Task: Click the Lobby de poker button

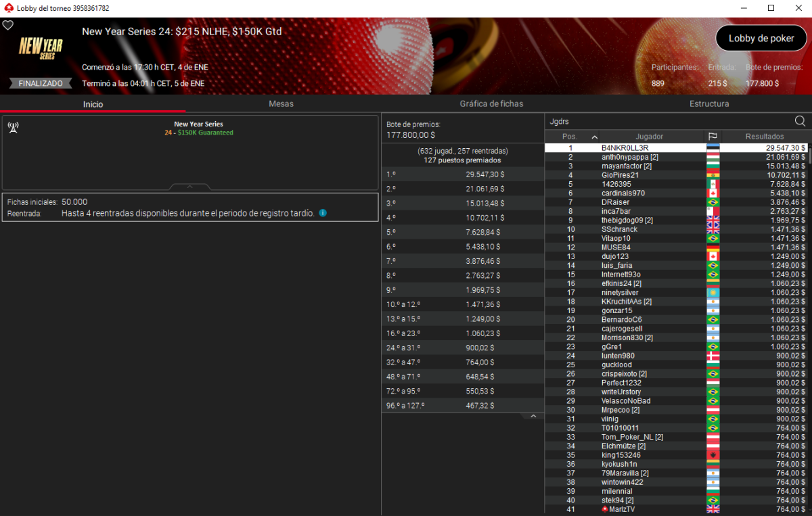Action: 761,39
